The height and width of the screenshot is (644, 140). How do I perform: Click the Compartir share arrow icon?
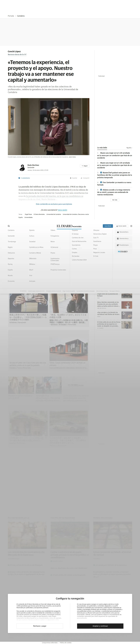81,178
